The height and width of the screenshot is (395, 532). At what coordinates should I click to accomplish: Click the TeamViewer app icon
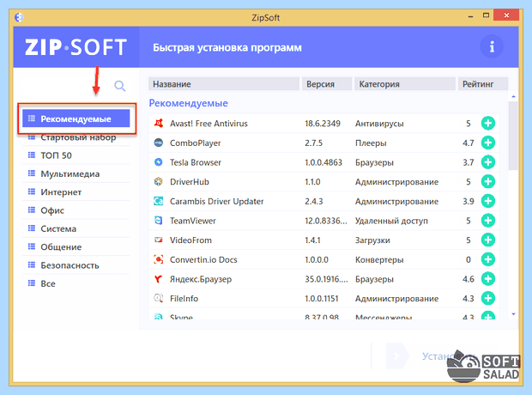(159, 221)
